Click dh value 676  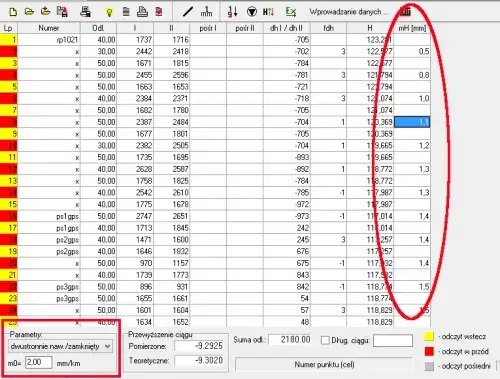[x=287, y=251]
